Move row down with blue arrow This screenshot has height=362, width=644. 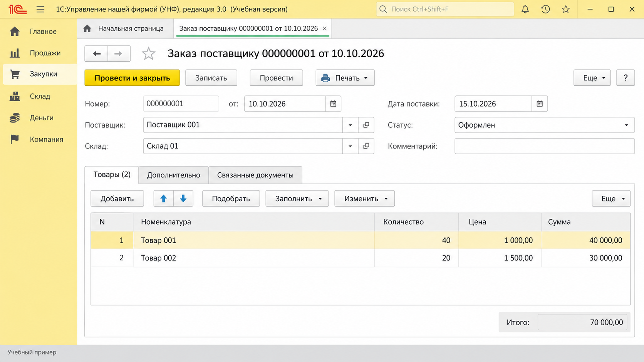pos(183,199)
